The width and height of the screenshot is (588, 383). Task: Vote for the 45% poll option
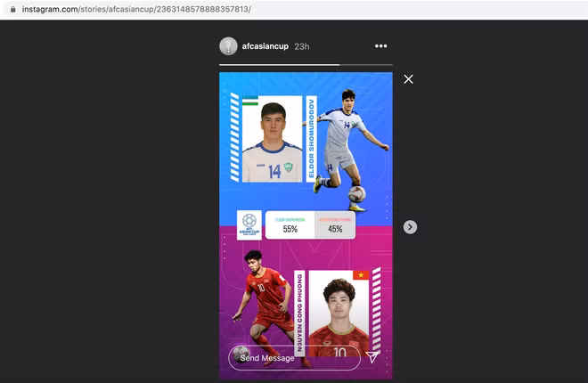[x=335, y=225]
